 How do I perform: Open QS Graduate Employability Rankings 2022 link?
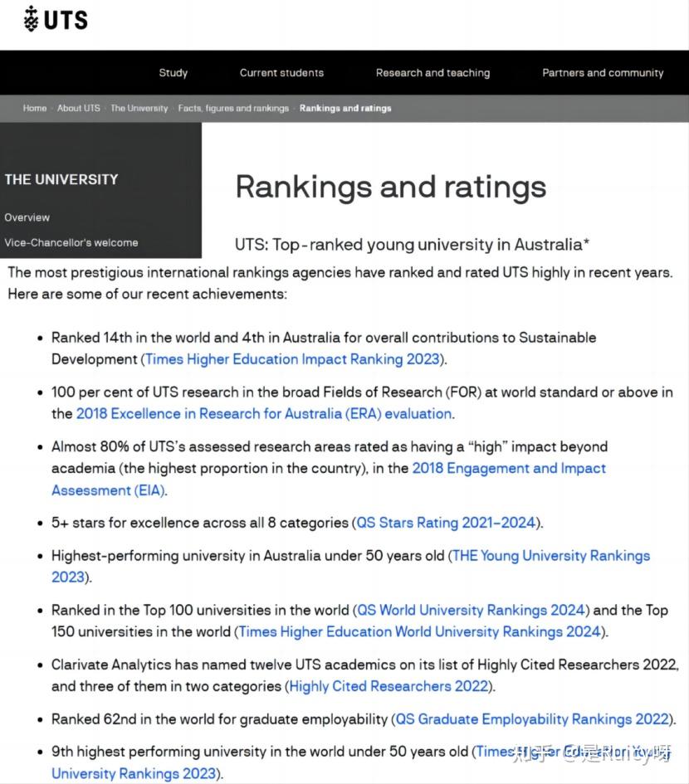point(532,719)
